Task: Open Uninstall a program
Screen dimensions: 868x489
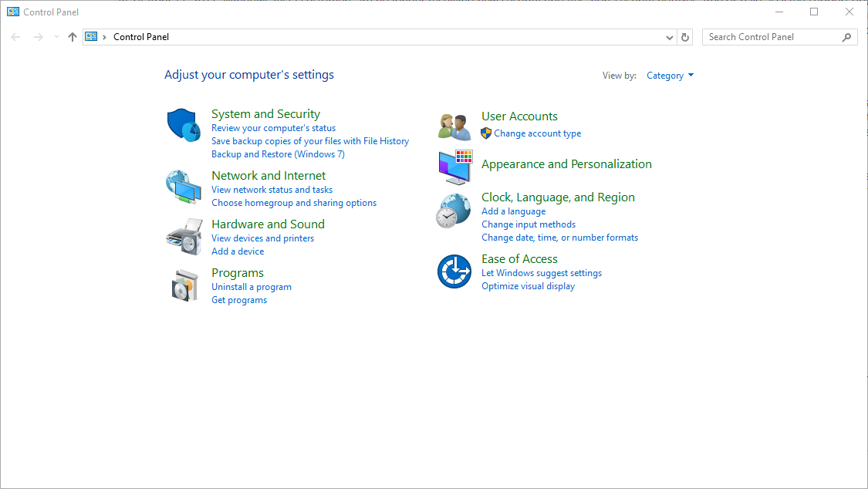Action: tap(252, 286)
